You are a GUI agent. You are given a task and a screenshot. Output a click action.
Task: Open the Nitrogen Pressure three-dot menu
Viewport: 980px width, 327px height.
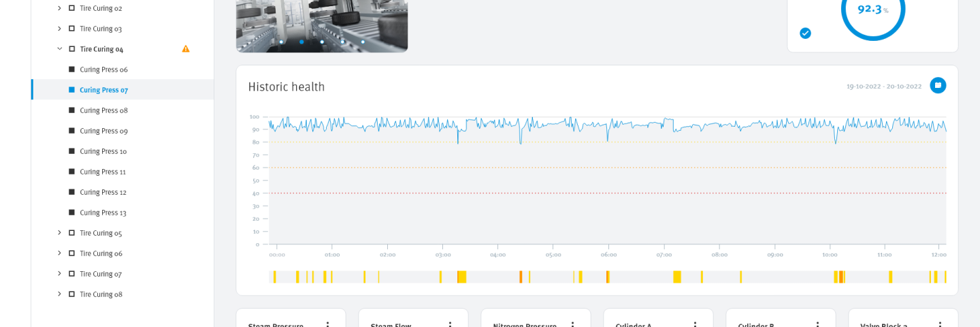point(572,325)
